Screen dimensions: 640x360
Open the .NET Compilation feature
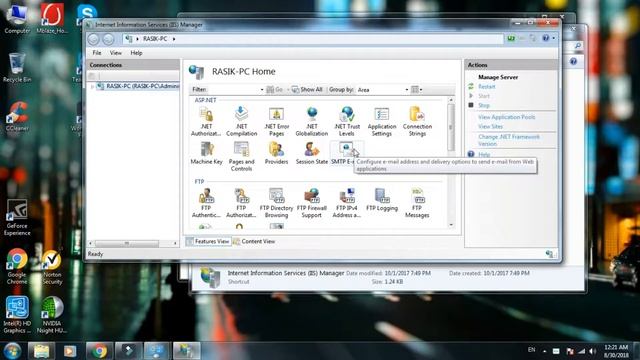[241, 121]
